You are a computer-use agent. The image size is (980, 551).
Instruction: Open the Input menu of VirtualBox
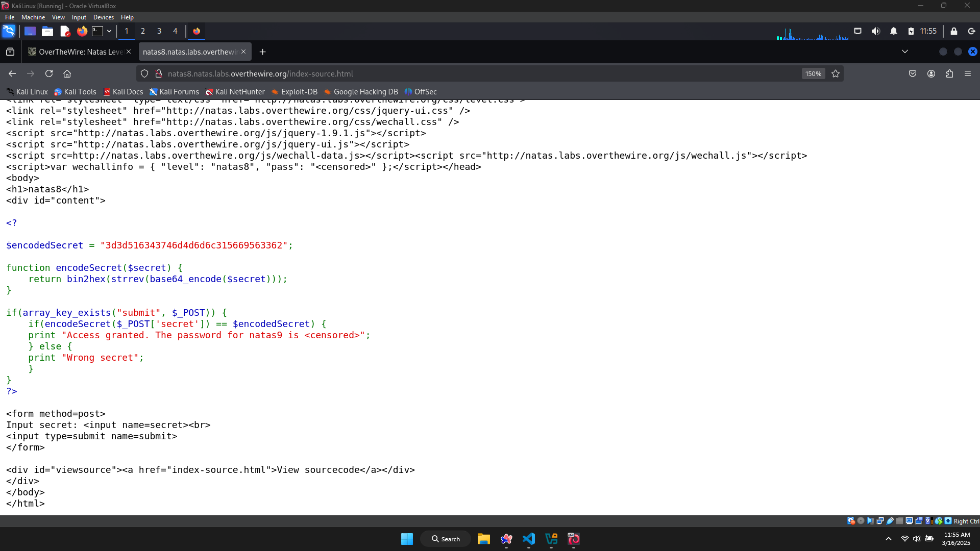[x=79, y=17]
